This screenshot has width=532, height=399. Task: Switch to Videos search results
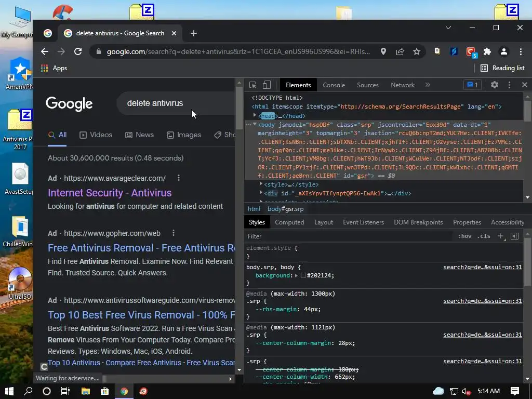pos(96,135)
